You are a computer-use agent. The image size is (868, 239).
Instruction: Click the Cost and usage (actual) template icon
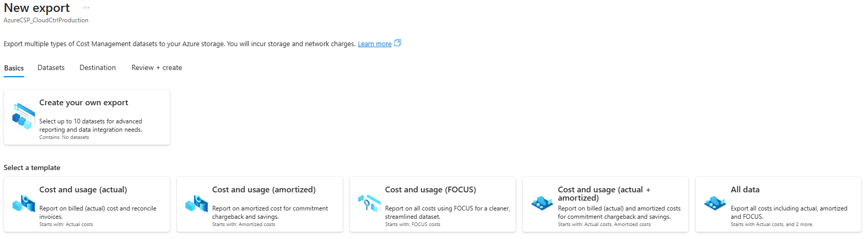click(23, 203)
